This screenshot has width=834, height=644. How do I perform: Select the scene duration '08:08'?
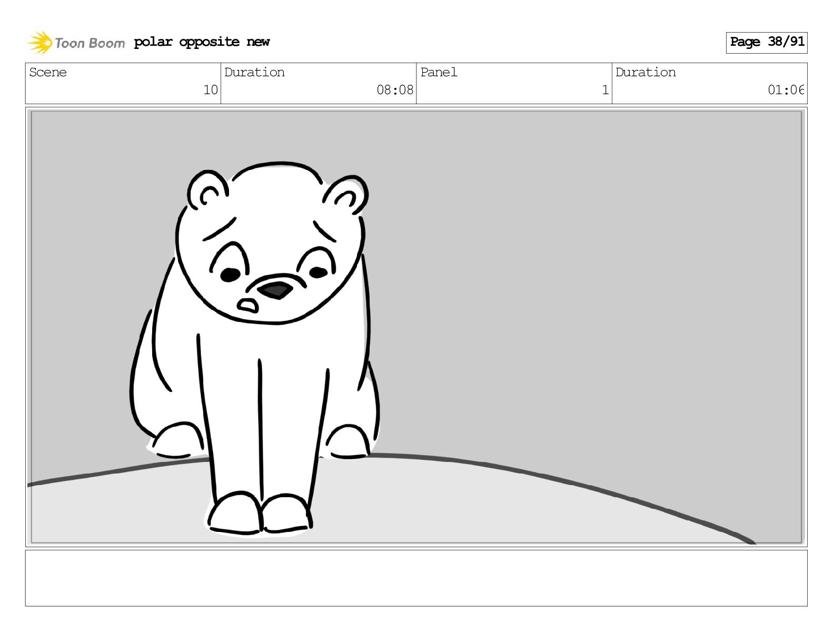pos(395,90)
